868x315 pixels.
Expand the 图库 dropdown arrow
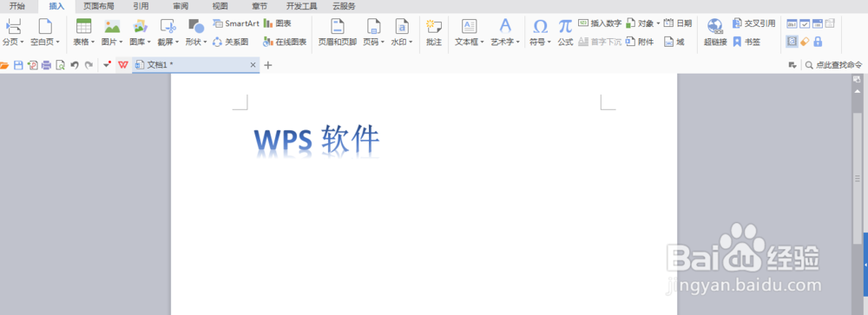(149, 42)
